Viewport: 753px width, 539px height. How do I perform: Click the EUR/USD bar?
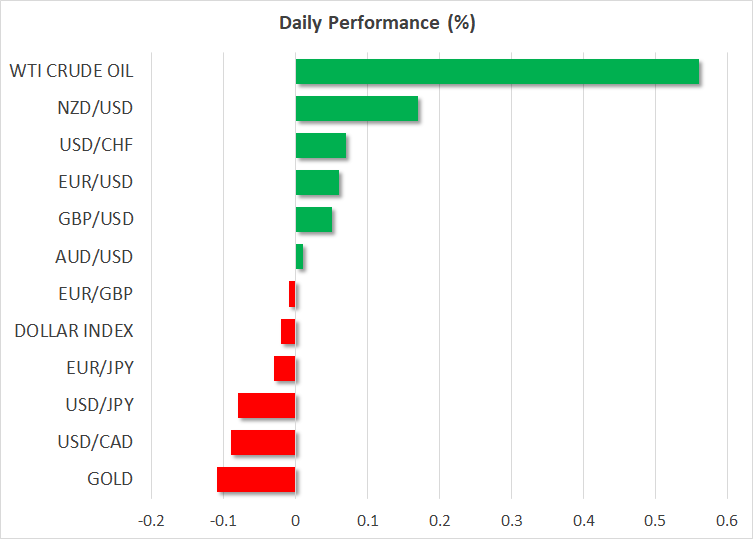click(x=317, y=183)
